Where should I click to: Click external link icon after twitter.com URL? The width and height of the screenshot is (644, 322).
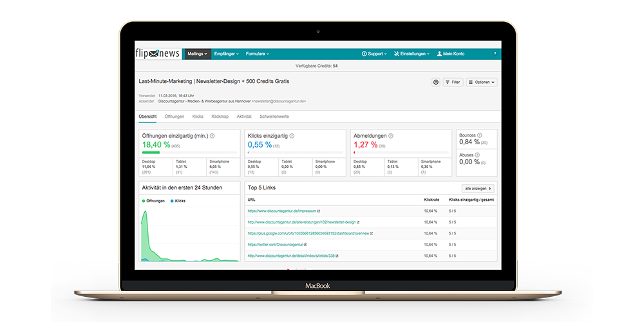click(x=305, y=244)
